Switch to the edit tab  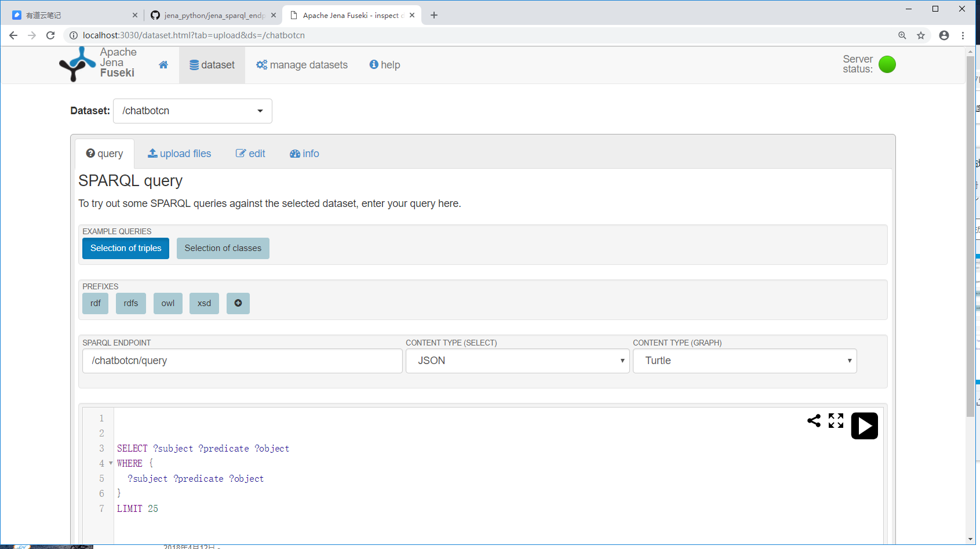250,154
